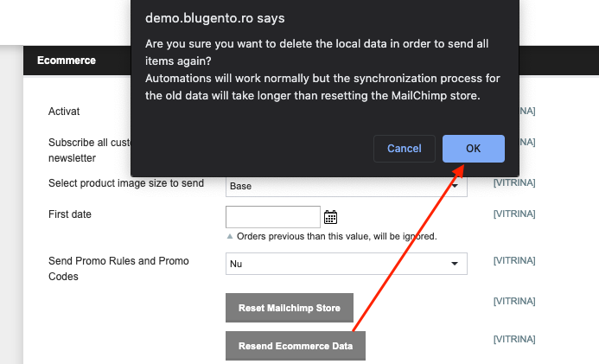The width and height of the screenshot is (599, 364).
Task: Focus the First date input field
Action: pos(273,217)
